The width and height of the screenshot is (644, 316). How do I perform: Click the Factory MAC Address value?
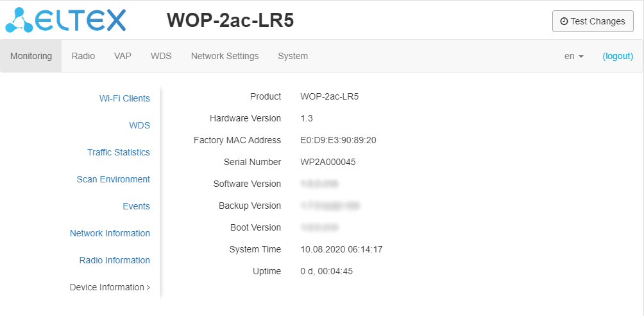point(338,140)
